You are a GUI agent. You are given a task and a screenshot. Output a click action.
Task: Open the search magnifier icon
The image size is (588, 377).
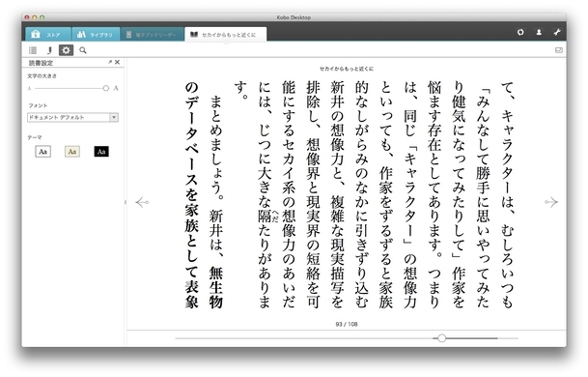(x=83, y=50)
